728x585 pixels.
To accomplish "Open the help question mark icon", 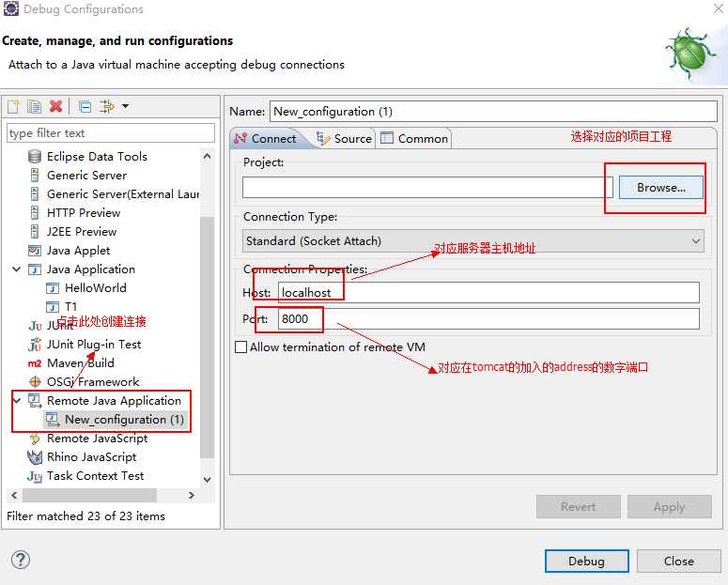I will [x=21, y=560].
